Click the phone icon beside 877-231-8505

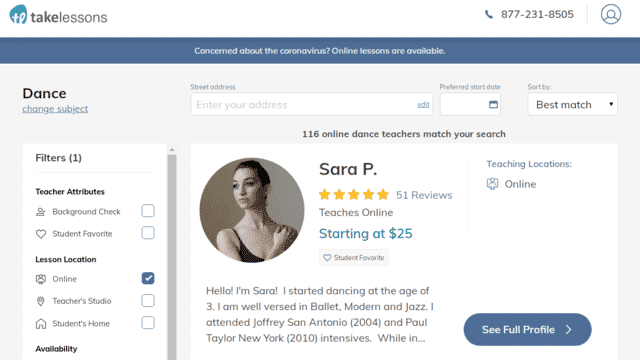(x=489, y=15)
